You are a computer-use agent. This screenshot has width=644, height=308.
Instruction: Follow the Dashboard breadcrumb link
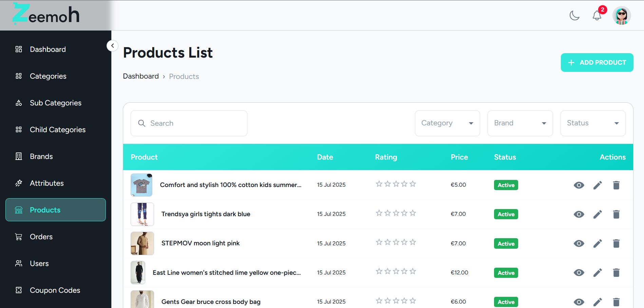tap(141, 76)
